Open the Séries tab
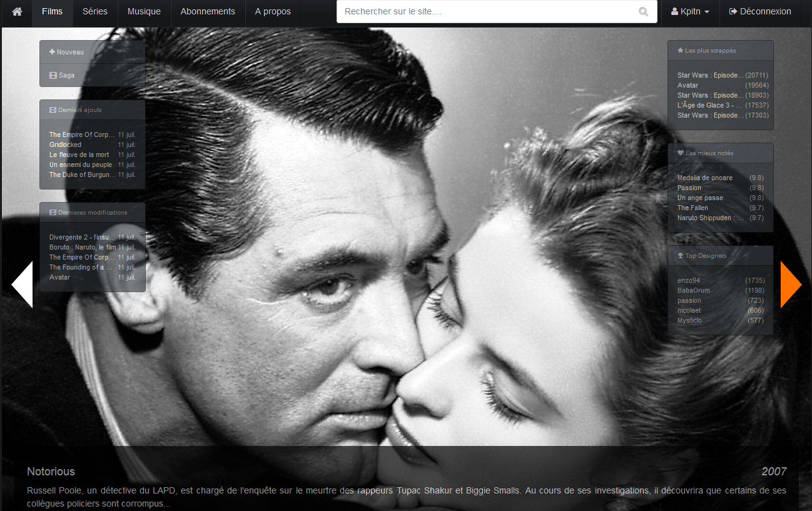 pos(95,11)
